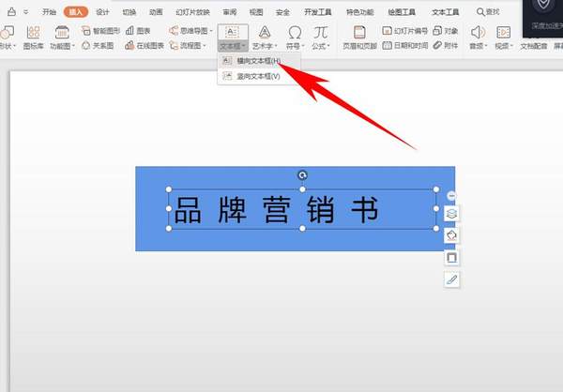Screen dimensions: 563x392
Task: Click the format brush floating icon
Action: point(451,279)
